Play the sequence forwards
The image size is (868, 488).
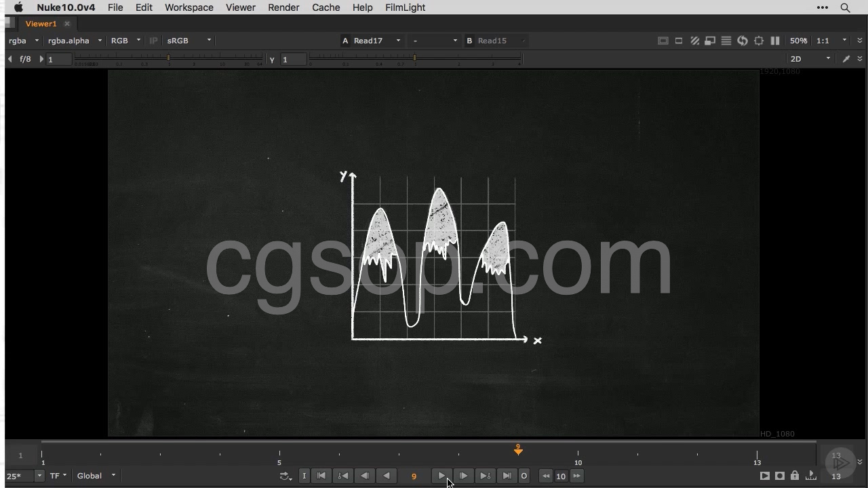(x=441, y=476)
